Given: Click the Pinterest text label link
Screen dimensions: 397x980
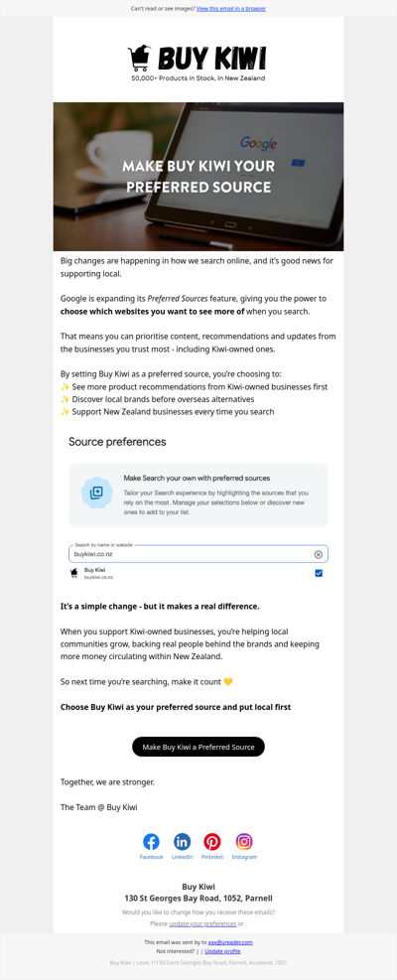Looking at the screenshot, I should coord(212,857).
